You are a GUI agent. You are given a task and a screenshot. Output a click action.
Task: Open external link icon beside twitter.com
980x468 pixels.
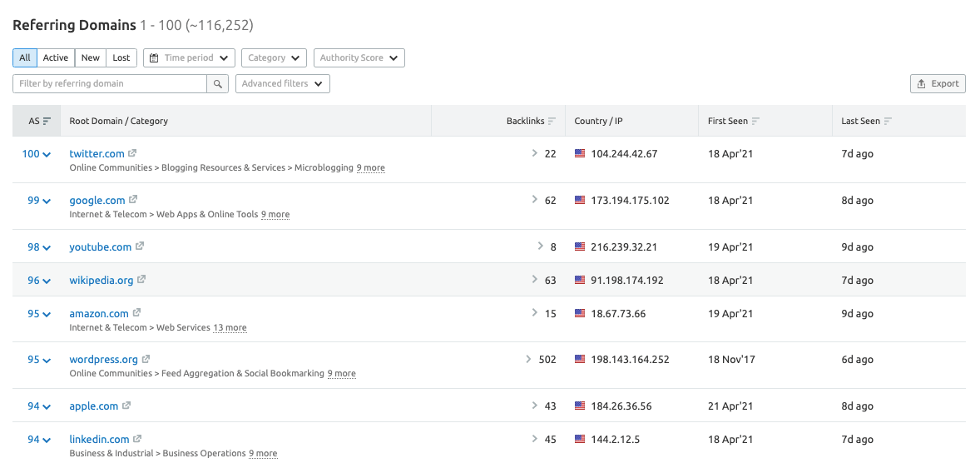pyautogui.click(x=133, y=153)
